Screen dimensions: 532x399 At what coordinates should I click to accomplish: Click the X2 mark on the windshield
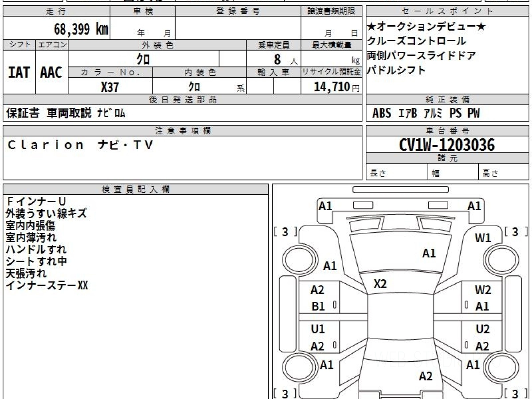coord(380,284)
